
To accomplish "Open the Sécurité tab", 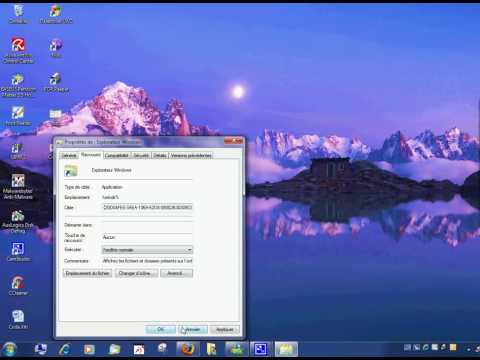I will point(141,155).
